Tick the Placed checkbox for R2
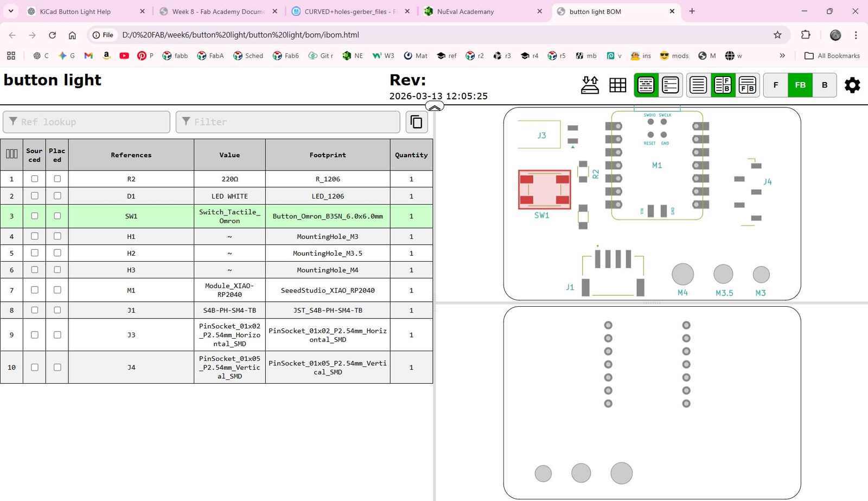 (57, 179)
